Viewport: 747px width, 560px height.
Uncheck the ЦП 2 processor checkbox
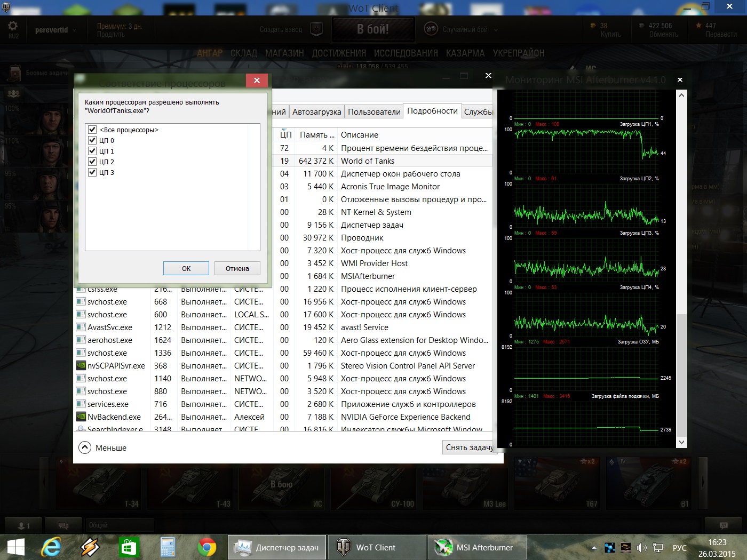[92, 162]
